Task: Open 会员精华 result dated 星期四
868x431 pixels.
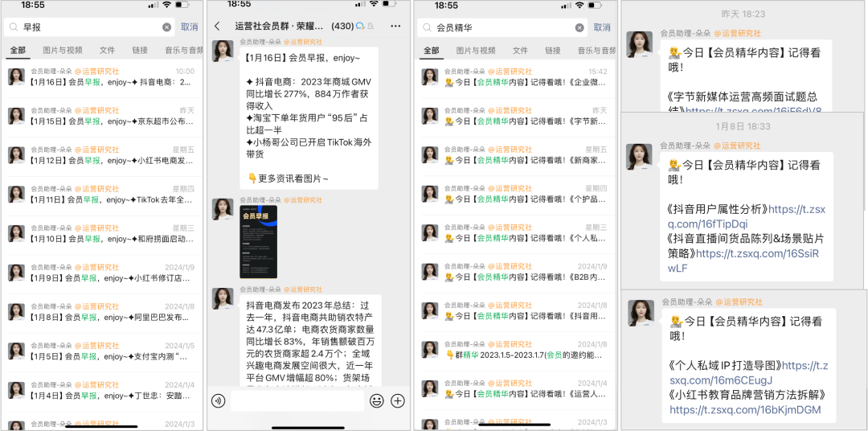Action: 515,195
